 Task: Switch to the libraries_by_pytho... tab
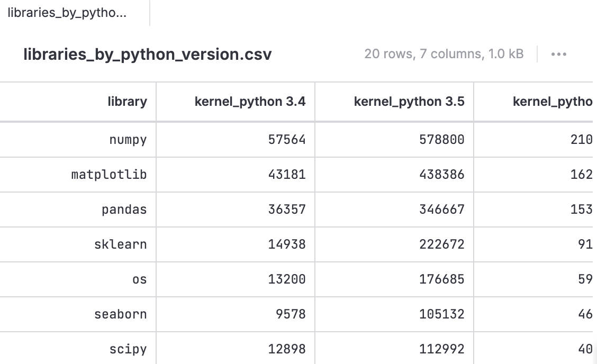tap(67, 13)
